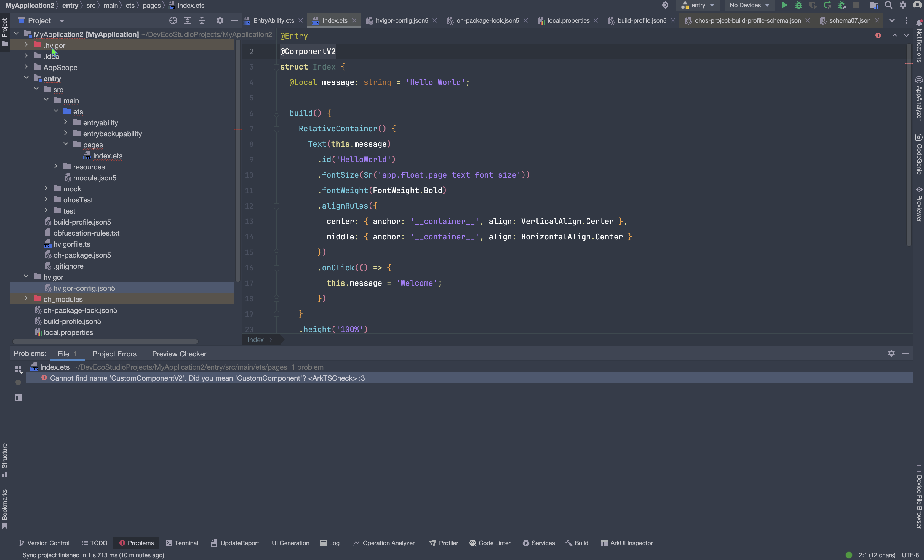Open ArkUI Inspector tool window
This screenshot has width=924, height=560.
click(627, 543)
